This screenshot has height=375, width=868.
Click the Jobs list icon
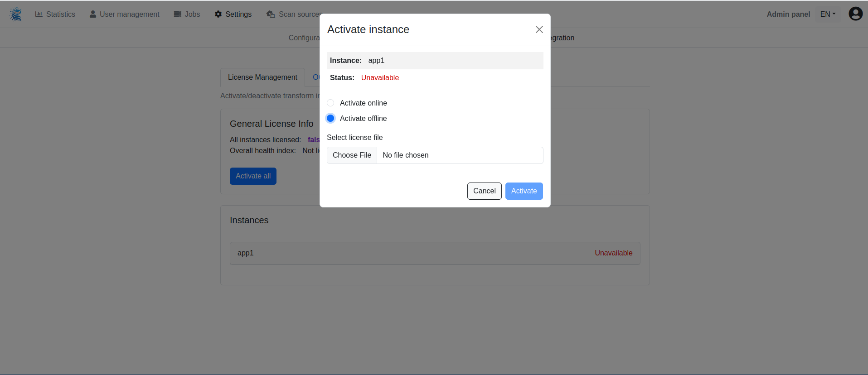click(178, 14)
